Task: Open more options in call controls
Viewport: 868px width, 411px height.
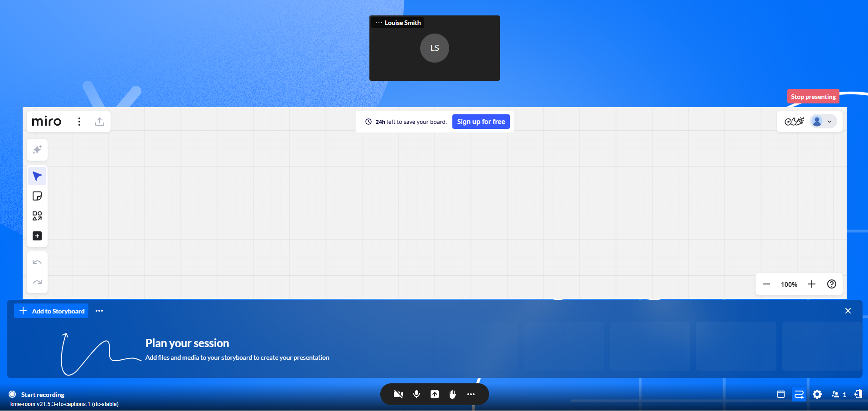Action: (x=471, y=394)
